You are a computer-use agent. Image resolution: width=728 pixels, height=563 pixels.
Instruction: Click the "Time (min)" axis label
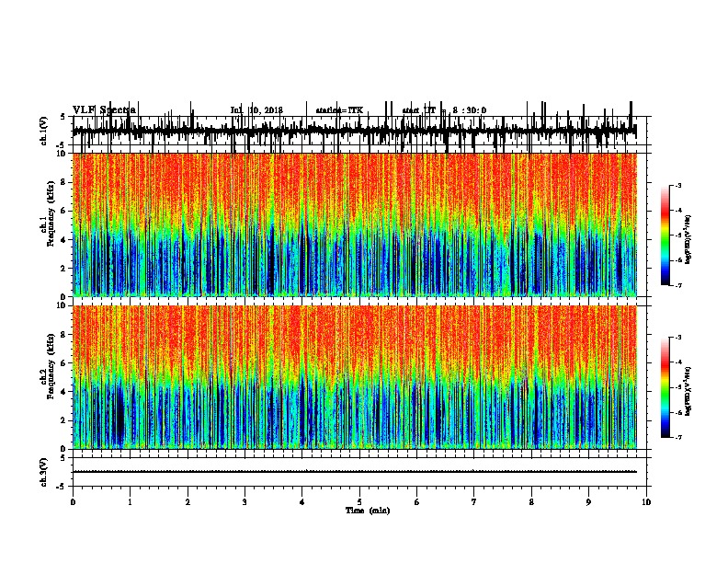[368, 511]
